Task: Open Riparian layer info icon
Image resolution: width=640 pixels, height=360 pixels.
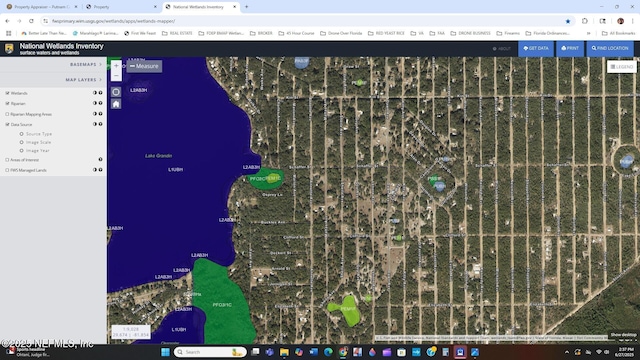Action: pyautogui.click(x=100, y=103)
